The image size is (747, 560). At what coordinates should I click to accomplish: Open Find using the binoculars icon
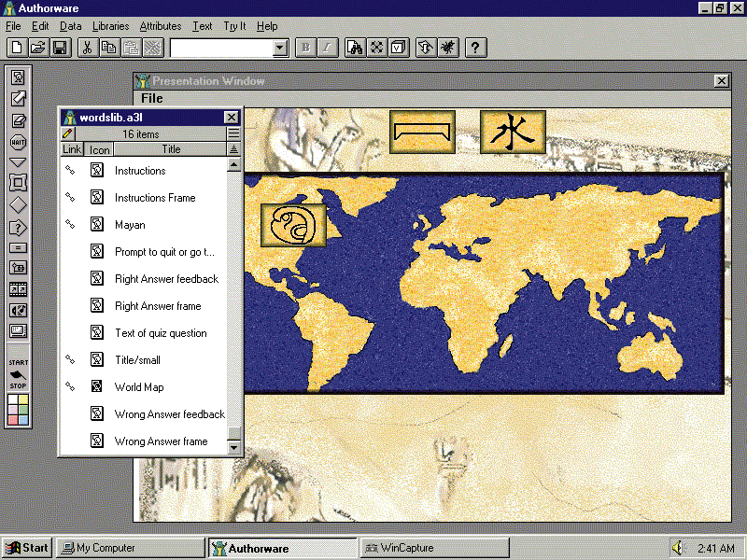pyautogui.click(x=355, y=48)
